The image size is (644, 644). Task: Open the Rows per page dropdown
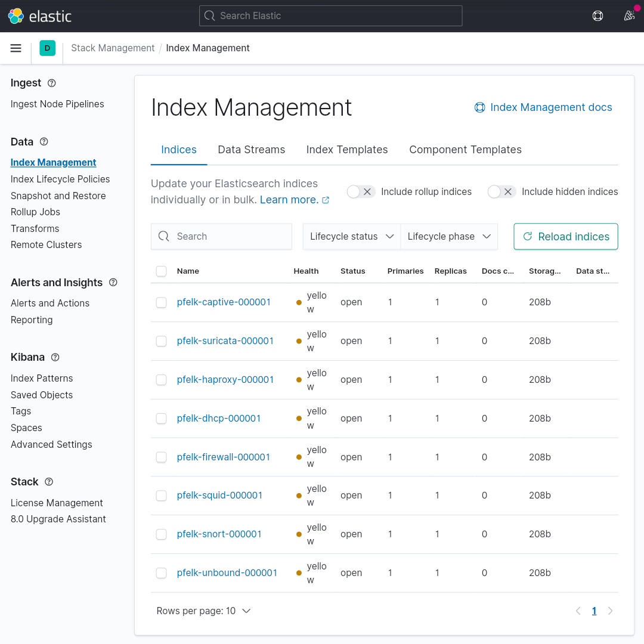pyautogui.click(x=204, y=611)
